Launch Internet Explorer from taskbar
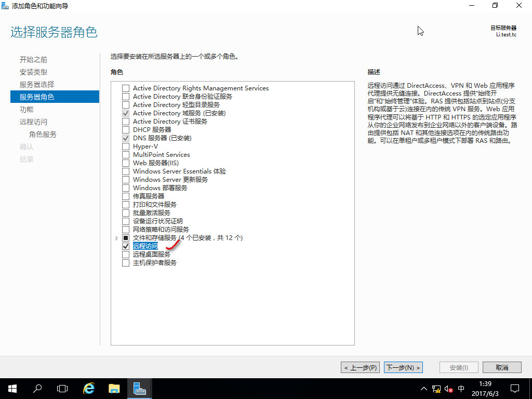 [x=89, y=389]
